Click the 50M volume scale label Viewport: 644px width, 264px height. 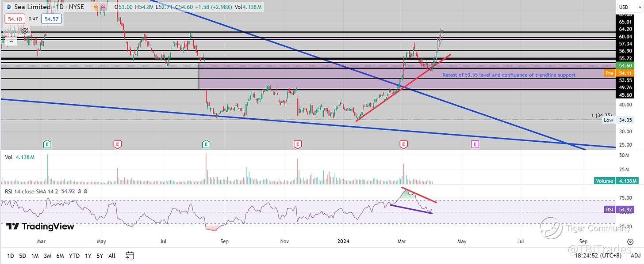tap(624, 155)
